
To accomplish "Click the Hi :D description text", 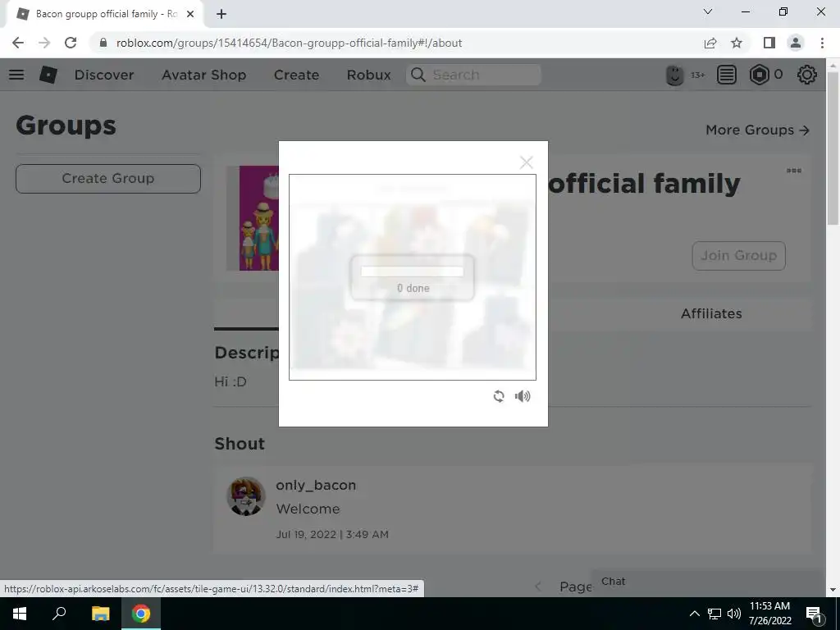I will coord(231,381).
